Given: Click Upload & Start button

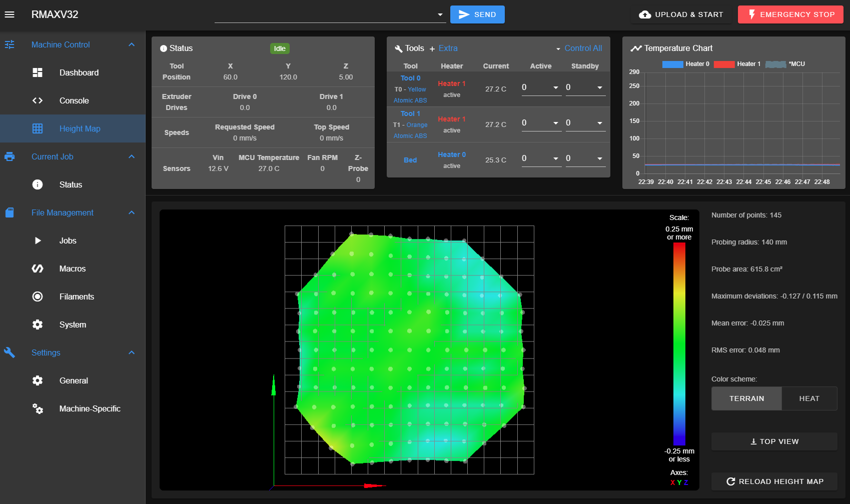Looking at the screenshot, I should pyautogui.click(x=681, y=14).
